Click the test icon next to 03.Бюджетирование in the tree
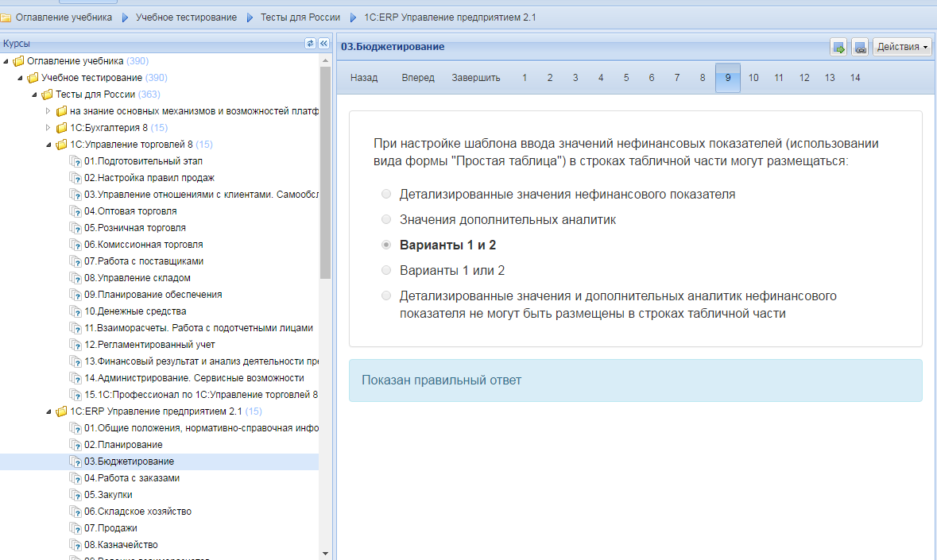The image size is (937, 560). coord(76,462)
